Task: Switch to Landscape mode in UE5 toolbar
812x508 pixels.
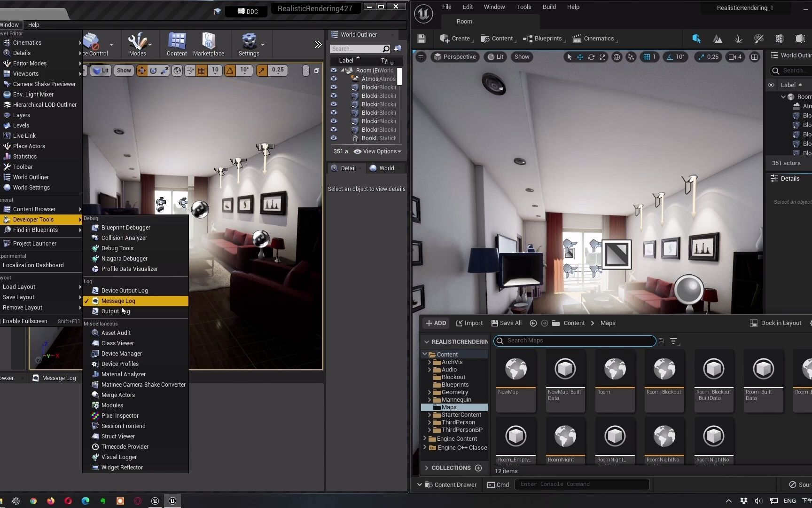Action: point(718,39)
